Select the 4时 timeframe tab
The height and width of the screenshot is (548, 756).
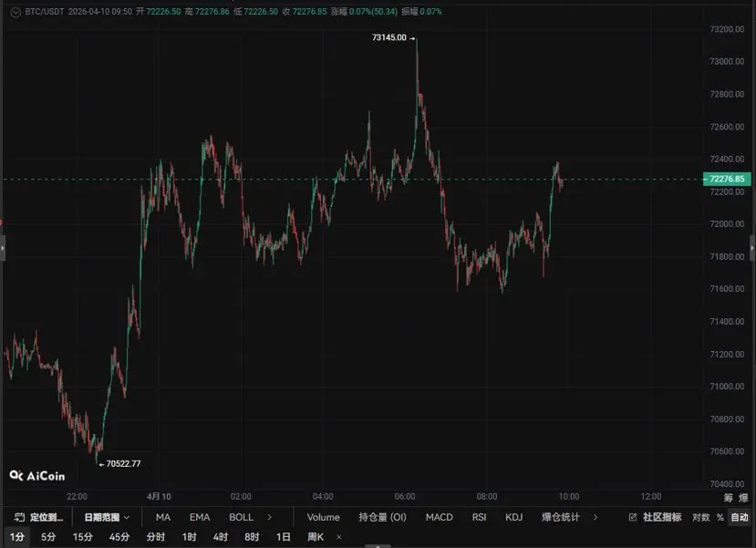click(221, 537)
